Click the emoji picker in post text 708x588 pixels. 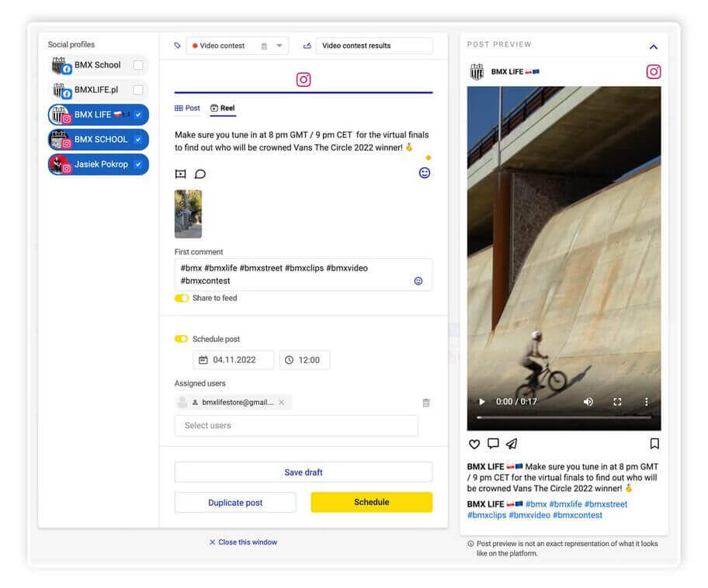click(424, 173)
